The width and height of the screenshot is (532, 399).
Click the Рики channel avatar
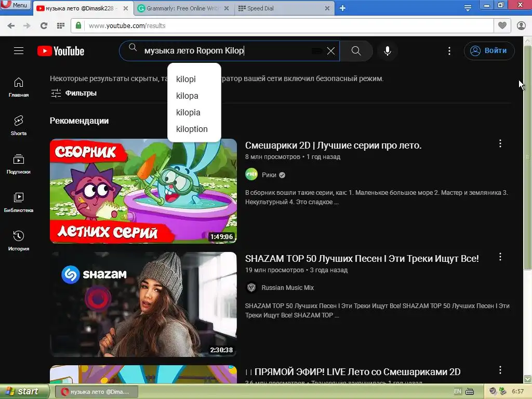tap(251, 175)
